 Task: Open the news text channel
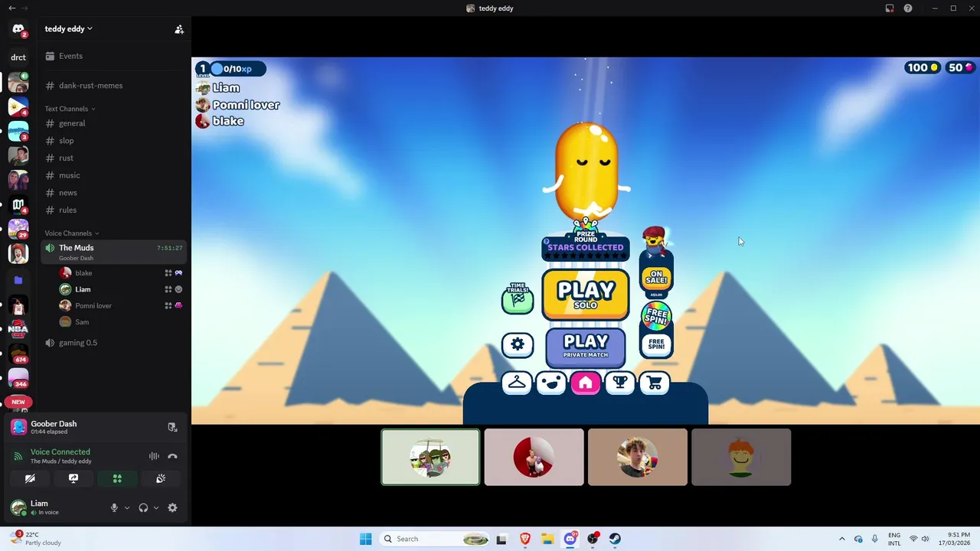(x=115, y=193)
